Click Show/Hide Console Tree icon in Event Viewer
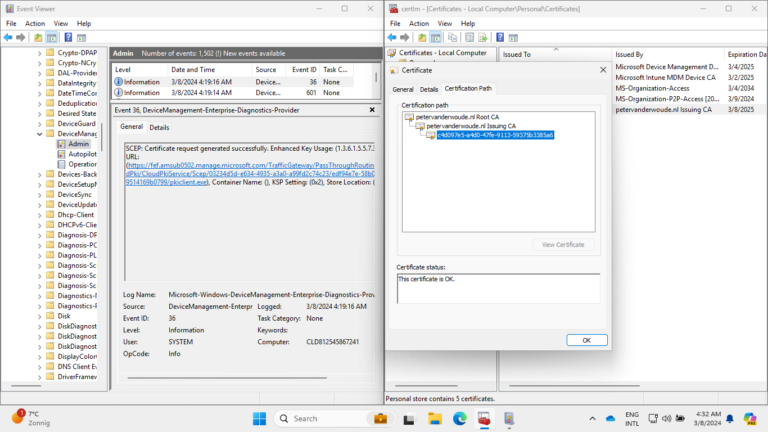 53,37
